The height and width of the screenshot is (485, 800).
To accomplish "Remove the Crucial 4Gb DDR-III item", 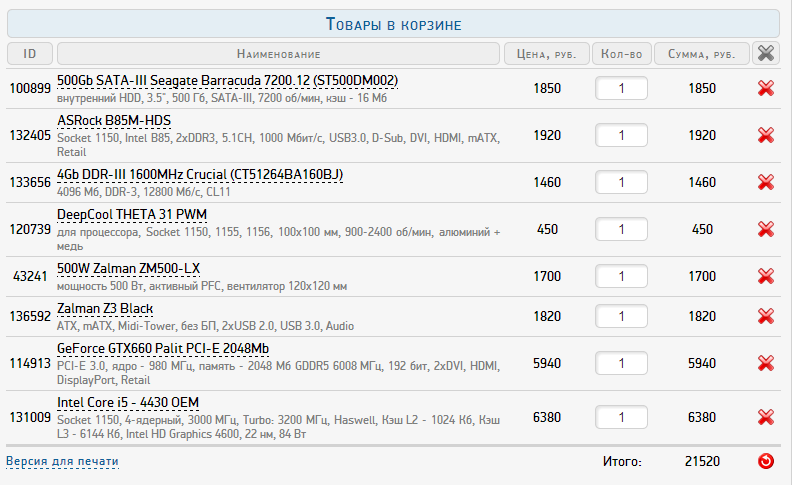I will 766,182.
